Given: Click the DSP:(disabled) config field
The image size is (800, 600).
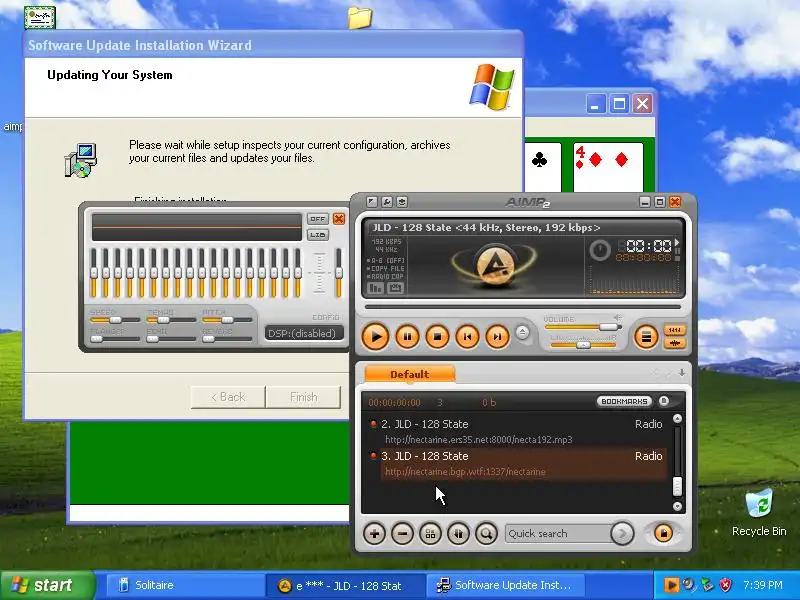Looking at the screenshot, I should click(x=303, y=333).
